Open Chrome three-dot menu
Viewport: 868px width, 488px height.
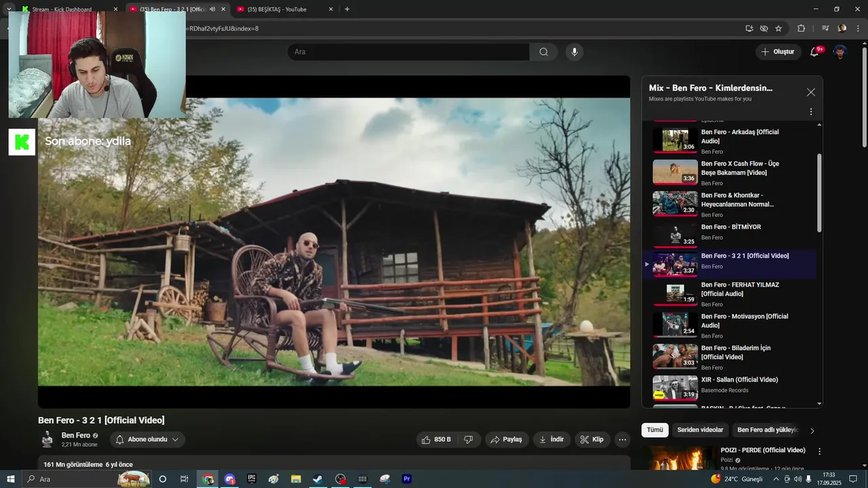coord(858,28)
